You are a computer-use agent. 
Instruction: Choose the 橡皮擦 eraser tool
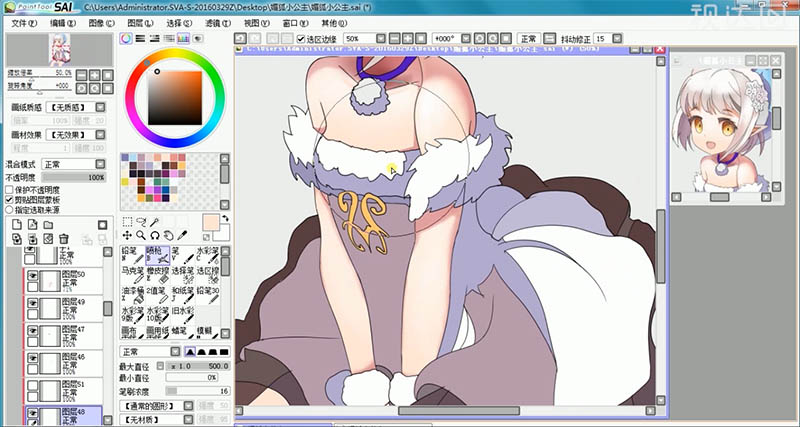pyautogui.click(x=158, y=274)
